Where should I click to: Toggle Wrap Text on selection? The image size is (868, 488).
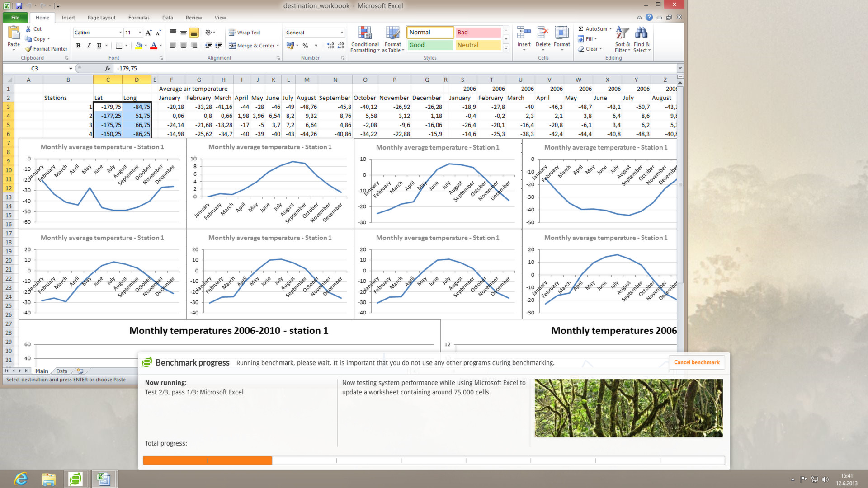[x=245, y=33]
